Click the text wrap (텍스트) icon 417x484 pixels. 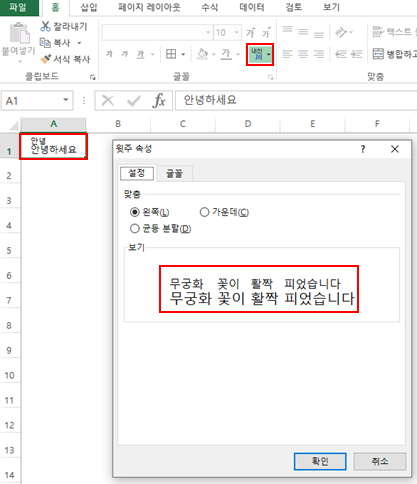378,32
